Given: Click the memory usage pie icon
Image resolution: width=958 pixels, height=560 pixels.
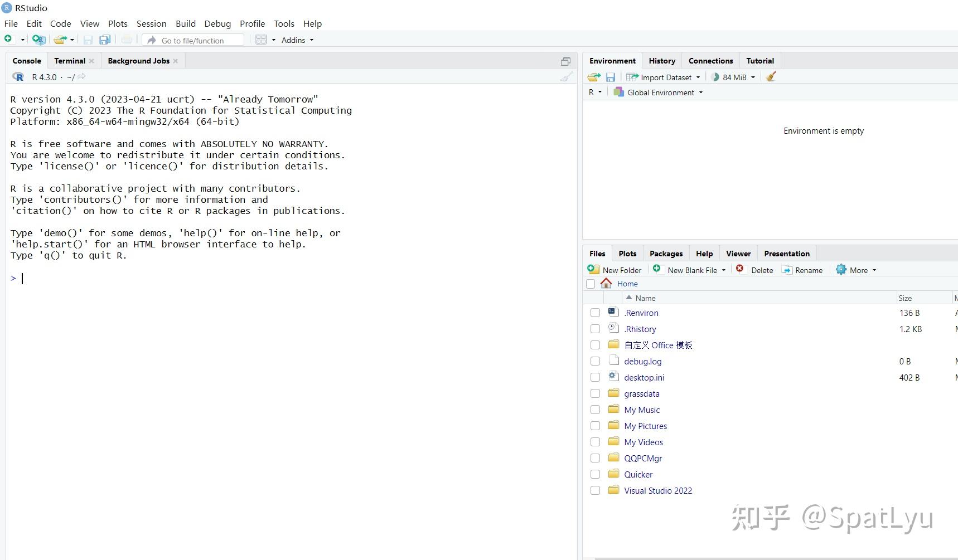Looking at the screenshot, I should (715, 77).
